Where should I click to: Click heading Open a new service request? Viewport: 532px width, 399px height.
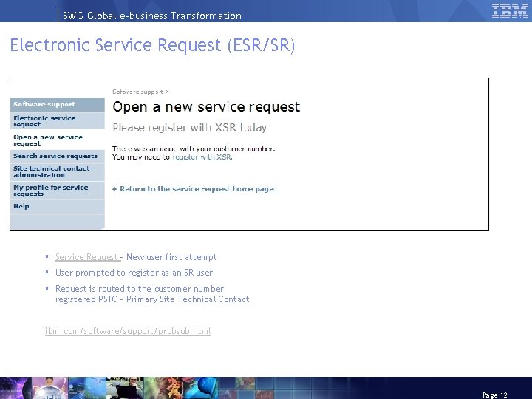pyautogui.click(x=206, y=107)
